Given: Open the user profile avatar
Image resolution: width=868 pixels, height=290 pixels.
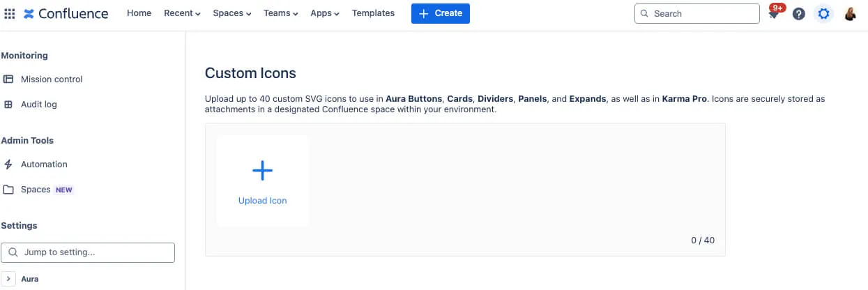Looking at the screenshot, I should (850, 13).
